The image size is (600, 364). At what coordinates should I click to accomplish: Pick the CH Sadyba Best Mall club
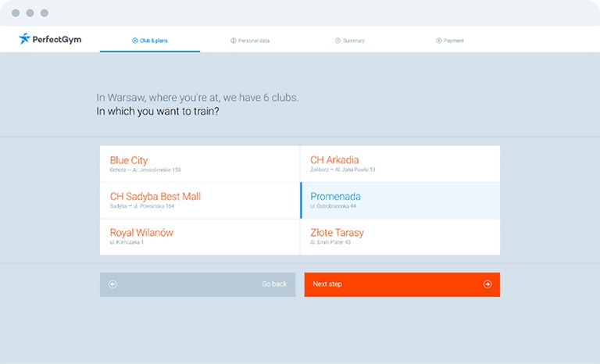pyautogui.click(x=200, y=201)
